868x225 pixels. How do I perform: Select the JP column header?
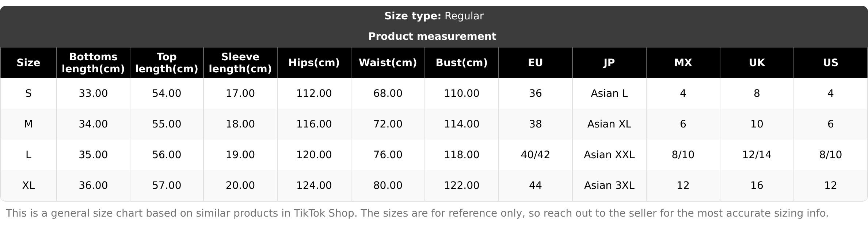tap(609, 63)
